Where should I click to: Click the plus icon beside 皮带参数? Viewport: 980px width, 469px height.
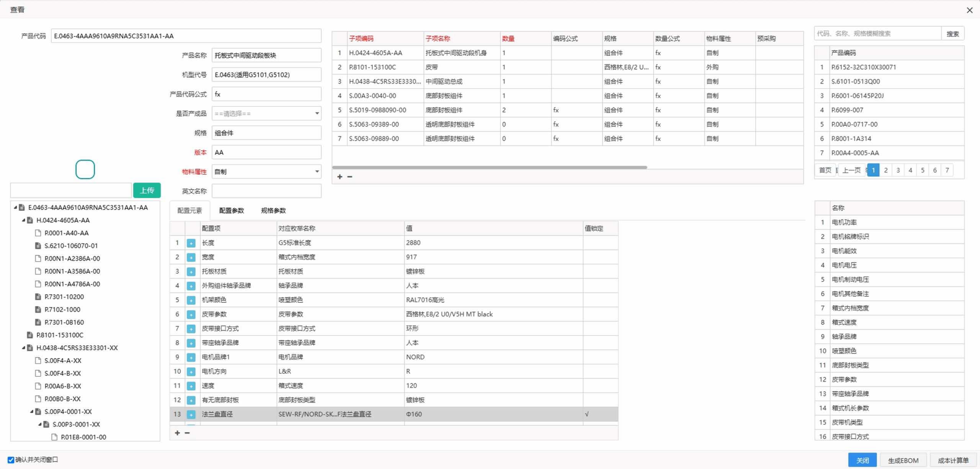191,314
